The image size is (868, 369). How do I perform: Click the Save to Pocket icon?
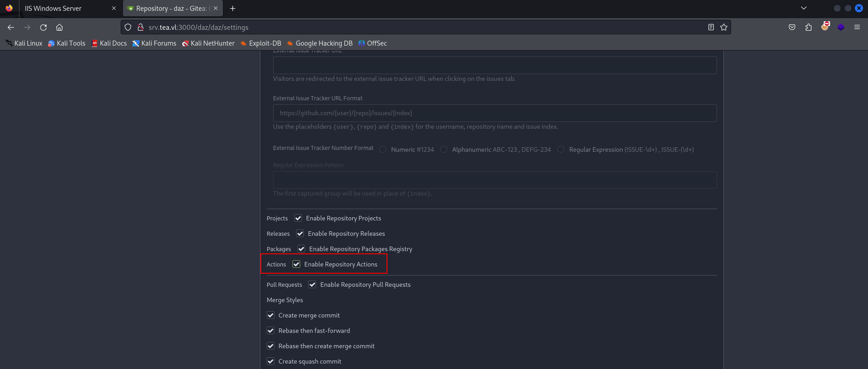(792, 28)
